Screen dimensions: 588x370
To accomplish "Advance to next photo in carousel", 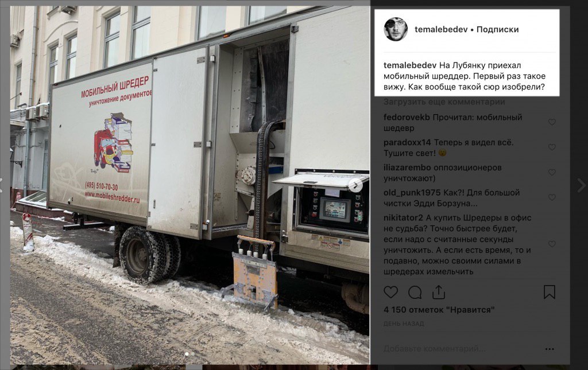I will [x=355, y=185].
